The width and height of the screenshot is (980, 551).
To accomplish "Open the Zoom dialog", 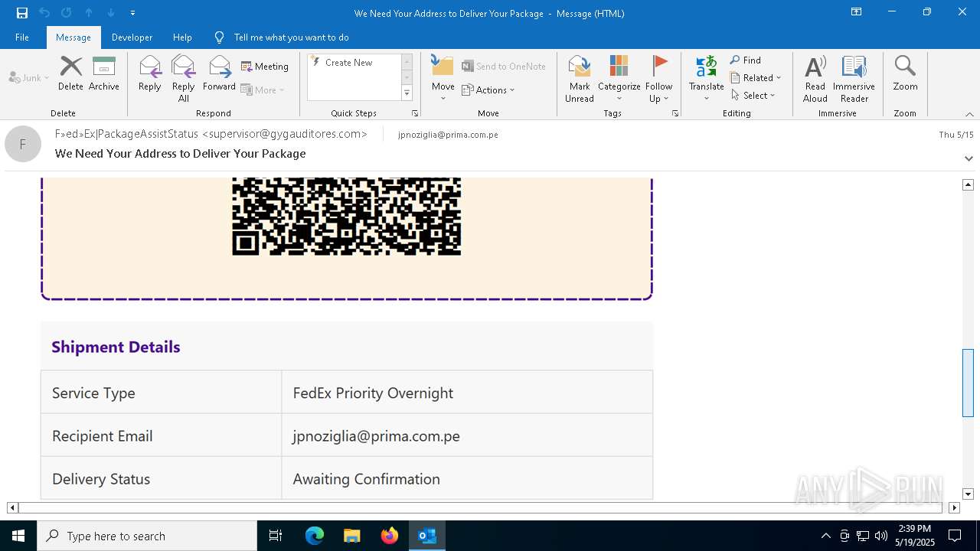I will pos(905,73).
